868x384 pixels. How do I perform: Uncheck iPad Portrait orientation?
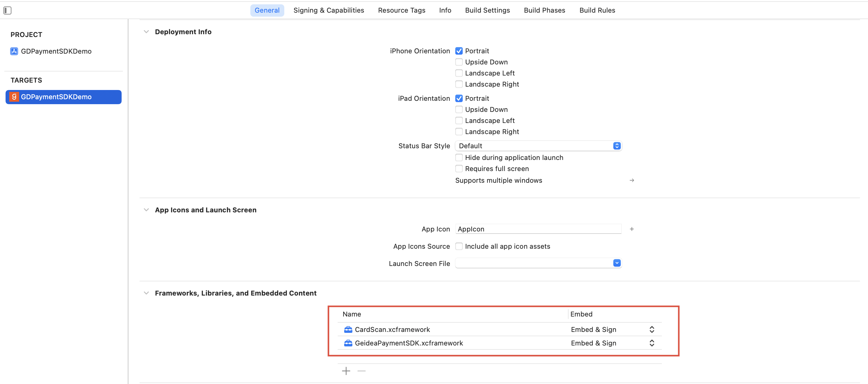(459, 98)
